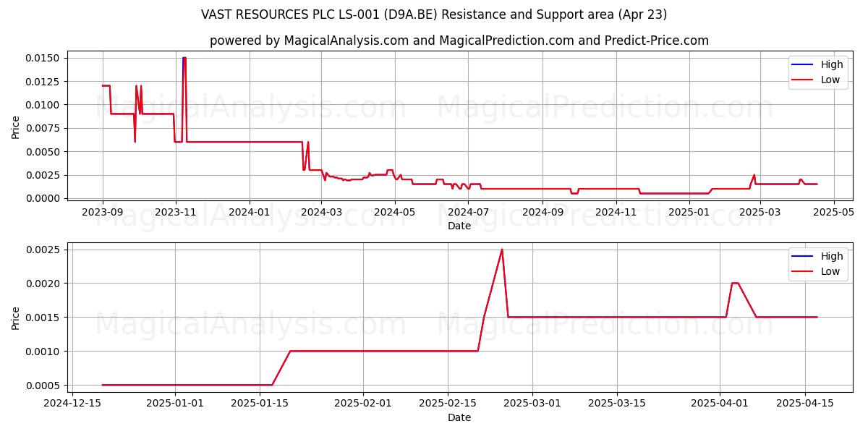Click the 0.0025 price peak in bottom chart

(x=502, y=250)
